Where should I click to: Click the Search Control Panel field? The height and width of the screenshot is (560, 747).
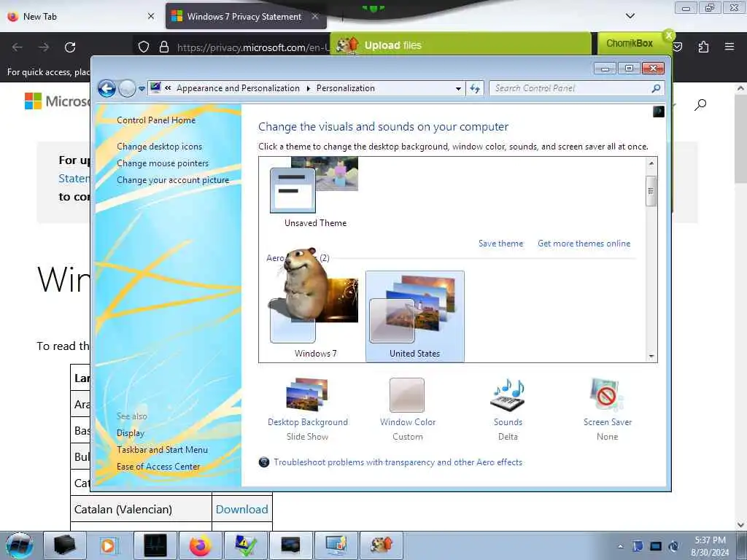pyautogui.click(x=570, y=88)
